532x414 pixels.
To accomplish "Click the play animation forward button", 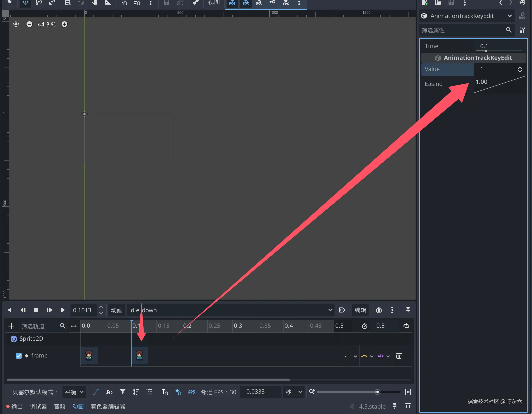I will click(x=63, y=310).
